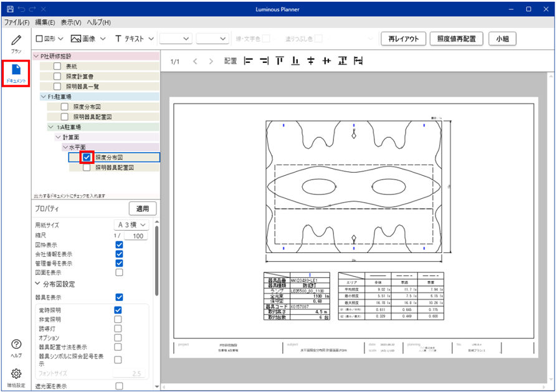Click the 再レイアウト button
Viewport: 557px width, 392px height.
point(403,39)
